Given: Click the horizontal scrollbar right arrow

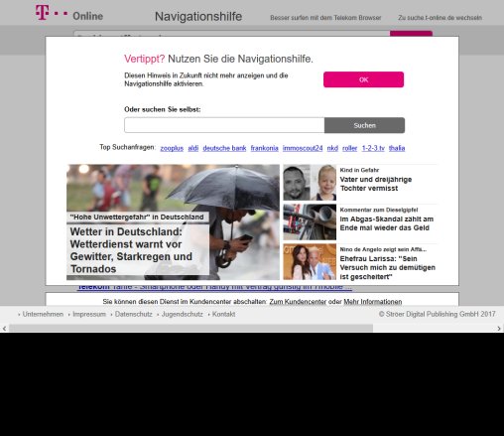Looking at the screenshot, I should (x=499, y=329).
